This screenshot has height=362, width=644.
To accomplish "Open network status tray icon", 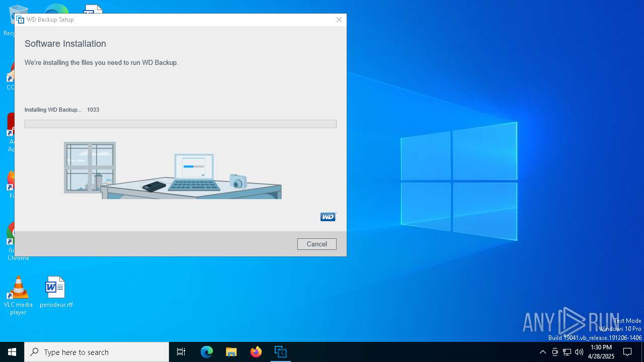I will (567, 352).
